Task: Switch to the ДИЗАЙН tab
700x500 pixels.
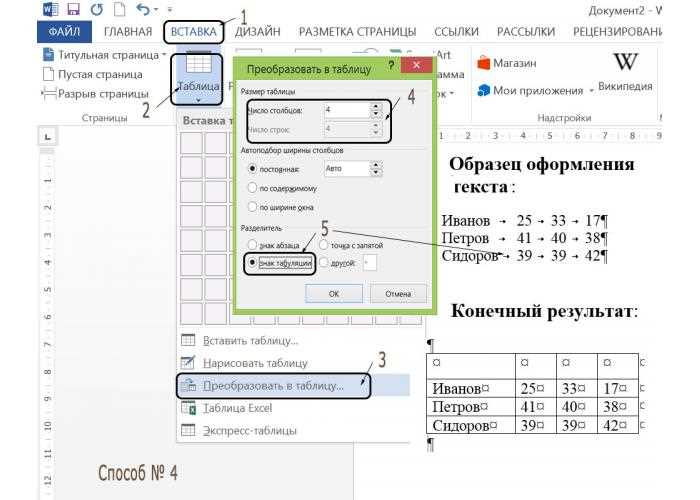Action: point(258,32)
